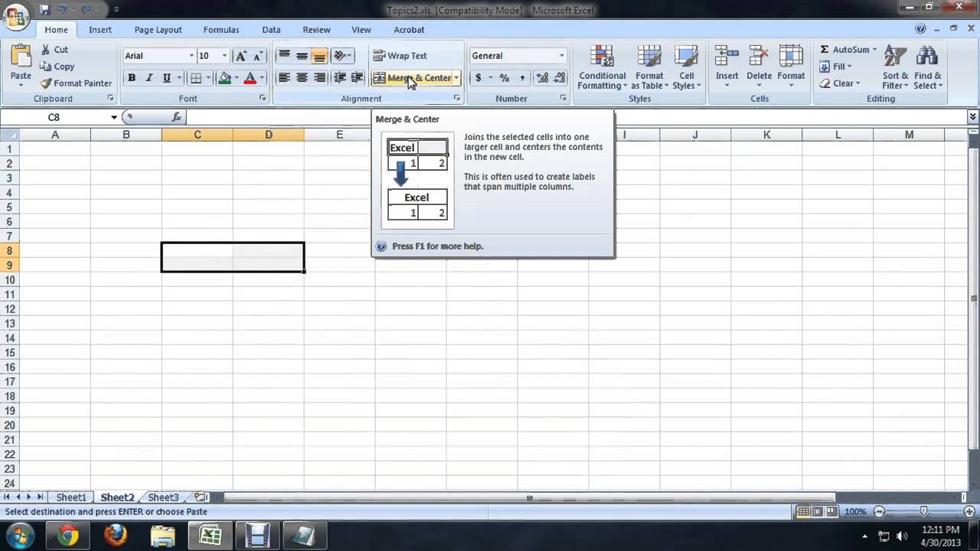Viewport: 980px width, 551px height.
Task: Toggle Align Text Right
Action: tap(319, 78)
